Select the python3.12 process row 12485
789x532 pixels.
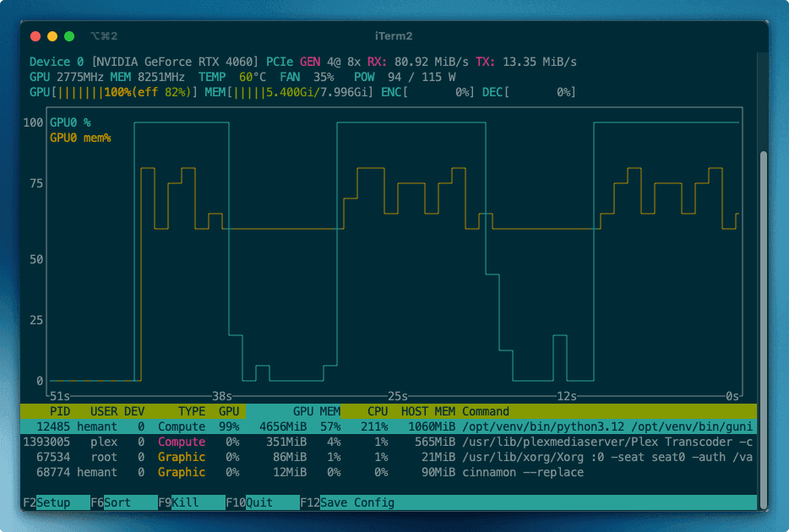pyautogui.click(x=389, y=426)
